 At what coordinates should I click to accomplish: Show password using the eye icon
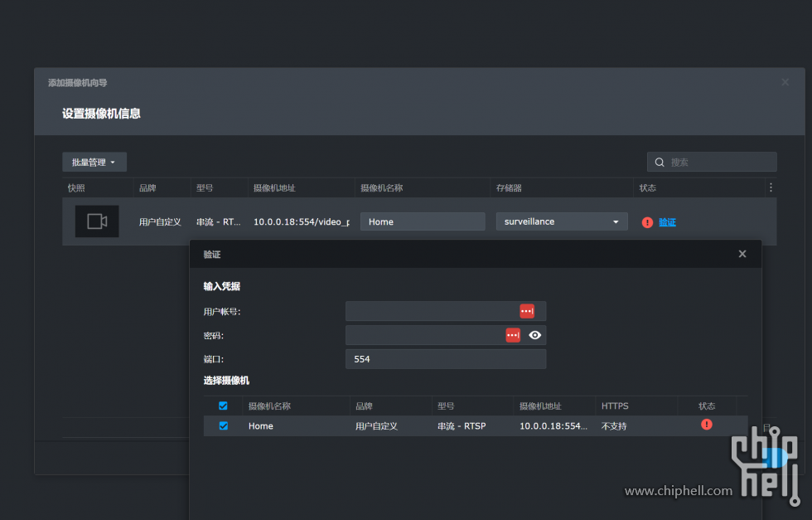point(535,335)
